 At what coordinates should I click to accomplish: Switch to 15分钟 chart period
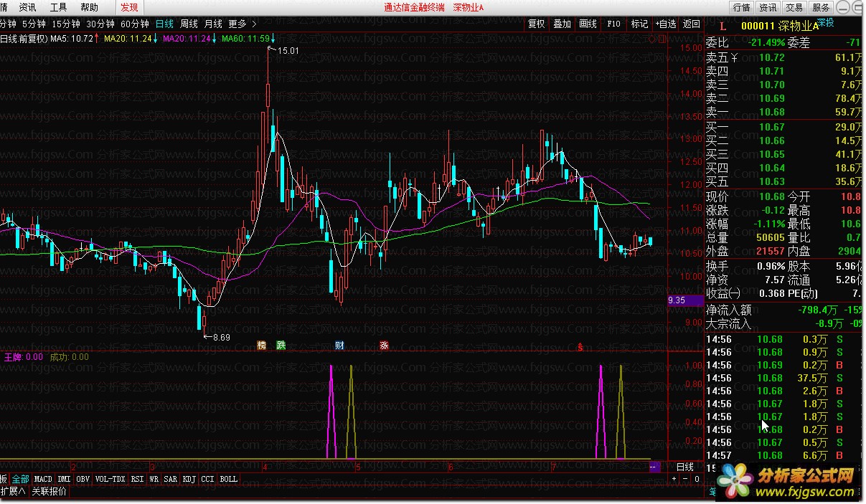point(66,24)
